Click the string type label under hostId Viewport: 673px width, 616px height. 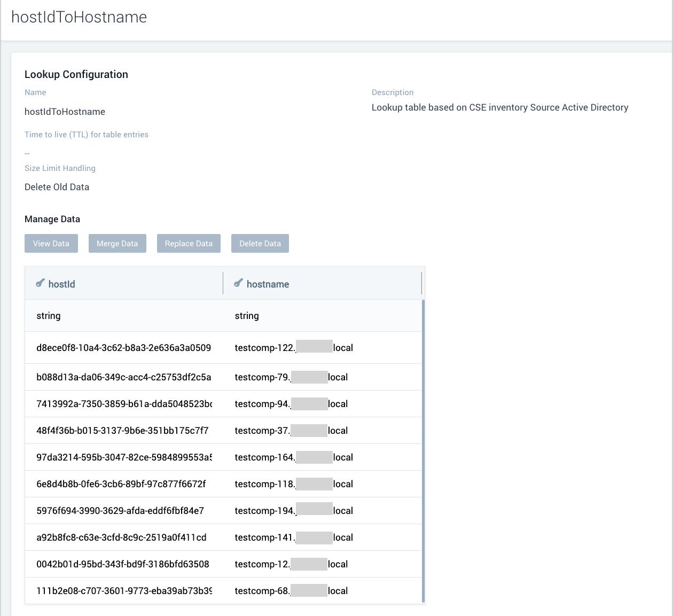(49, 315)
